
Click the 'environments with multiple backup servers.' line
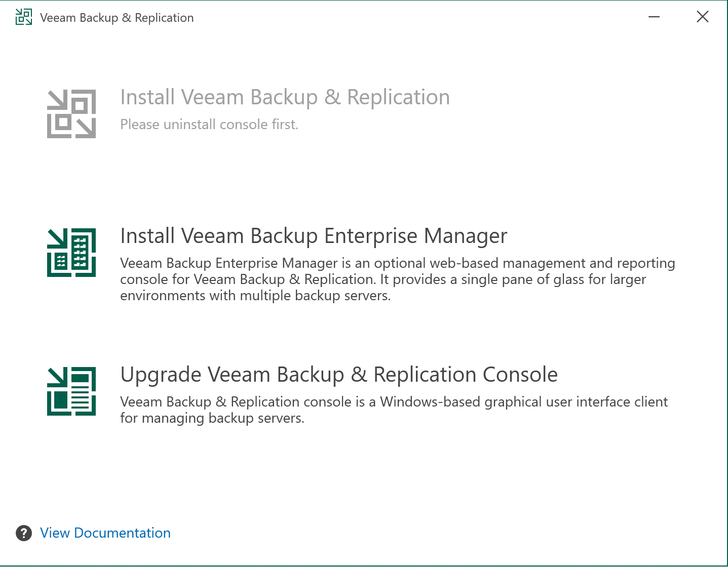pyautogui.click(x=255, y=296)
